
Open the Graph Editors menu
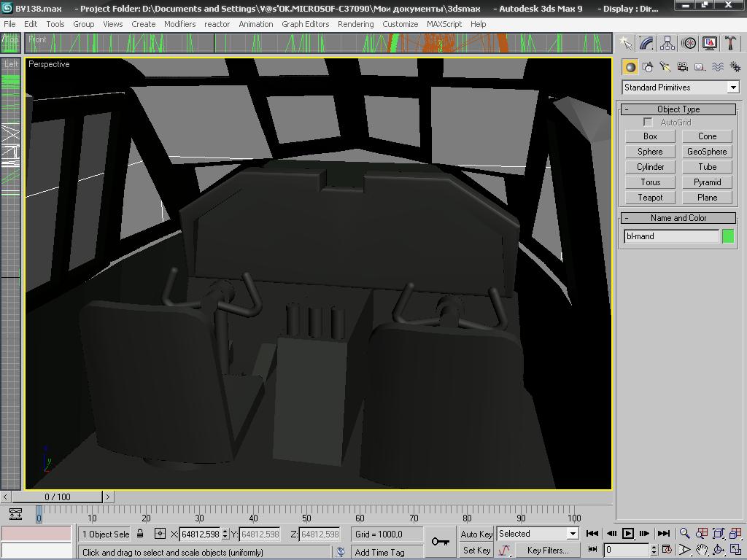click(x=305, y=24)
